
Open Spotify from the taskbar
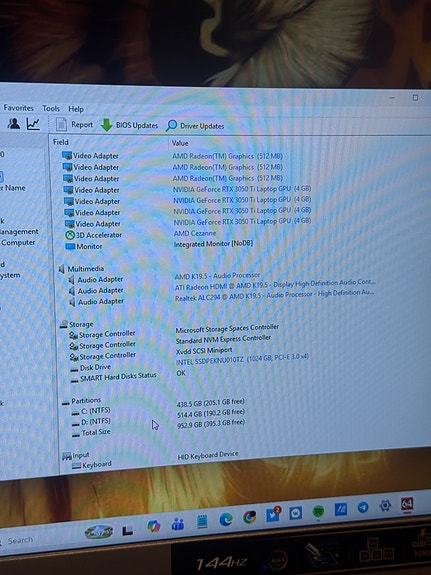[x=318, y=511]
